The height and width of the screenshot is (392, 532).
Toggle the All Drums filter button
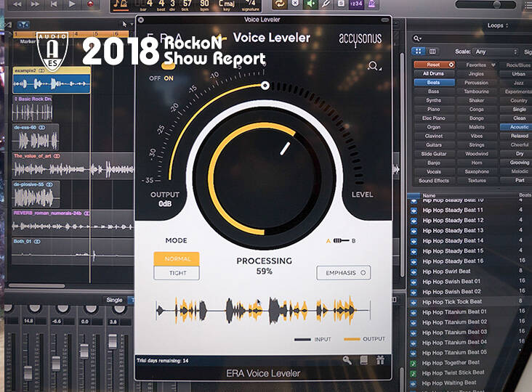pyautogui.click(x=434, y=73)
